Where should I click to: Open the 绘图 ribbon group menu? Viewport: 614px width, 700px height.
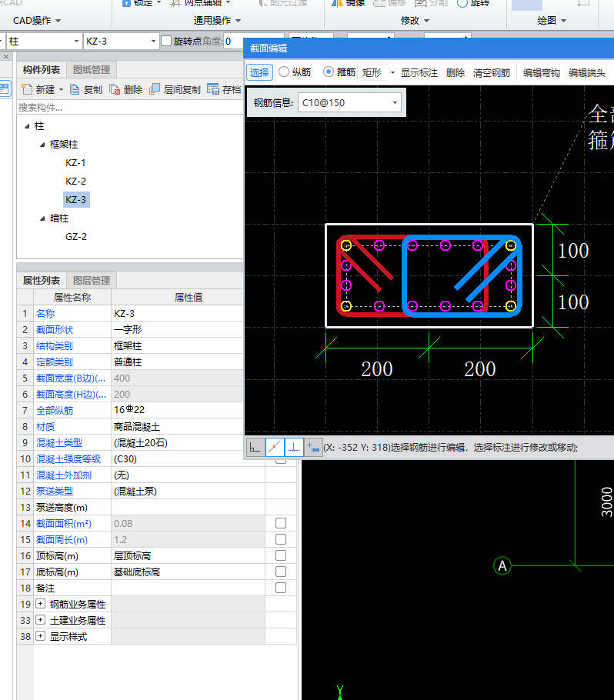click(x=552, y=21)
